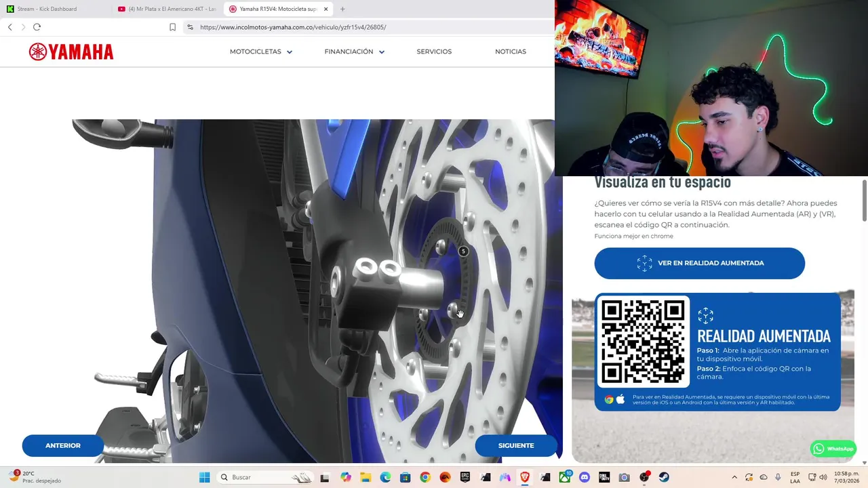Open a new browser tab

342,9
